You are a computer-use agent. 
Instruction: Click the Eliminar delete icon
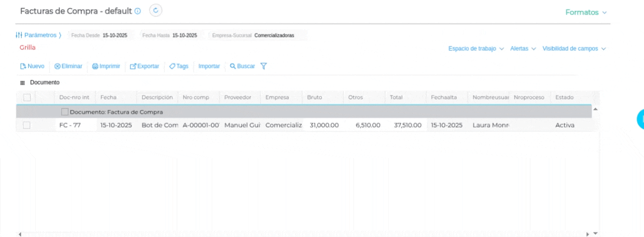point(57,66)
